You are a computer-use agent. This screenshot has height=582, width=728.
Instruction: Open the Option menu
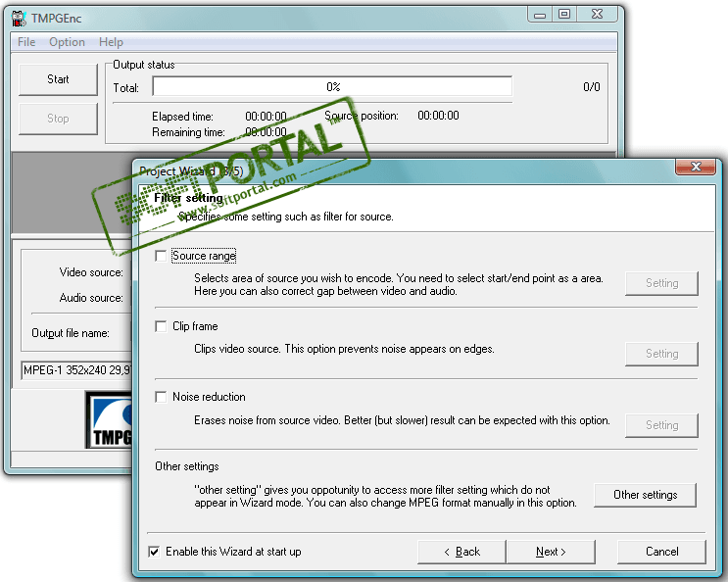click(67, 42)
